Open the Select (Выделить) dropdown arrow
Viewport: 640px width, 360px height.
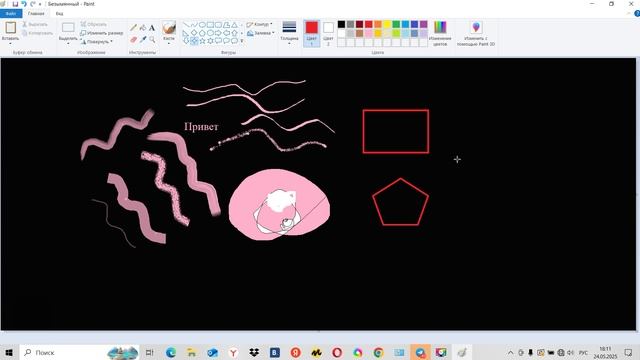(68, 43)
